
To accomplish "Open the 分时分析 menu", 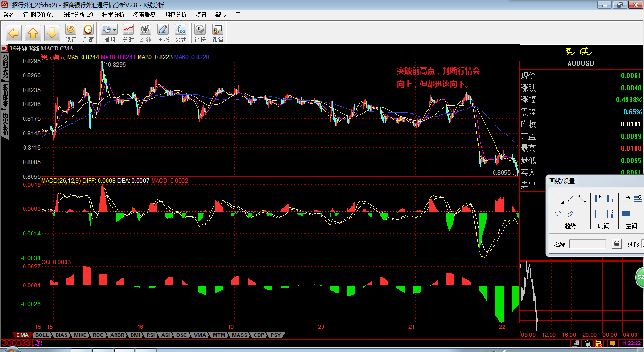I will [78, 15].
